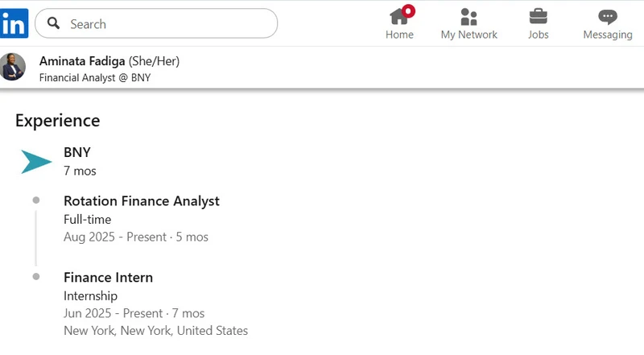
Task: Open the Messaging chat bubble icon
Action: [x=608, y=17]
